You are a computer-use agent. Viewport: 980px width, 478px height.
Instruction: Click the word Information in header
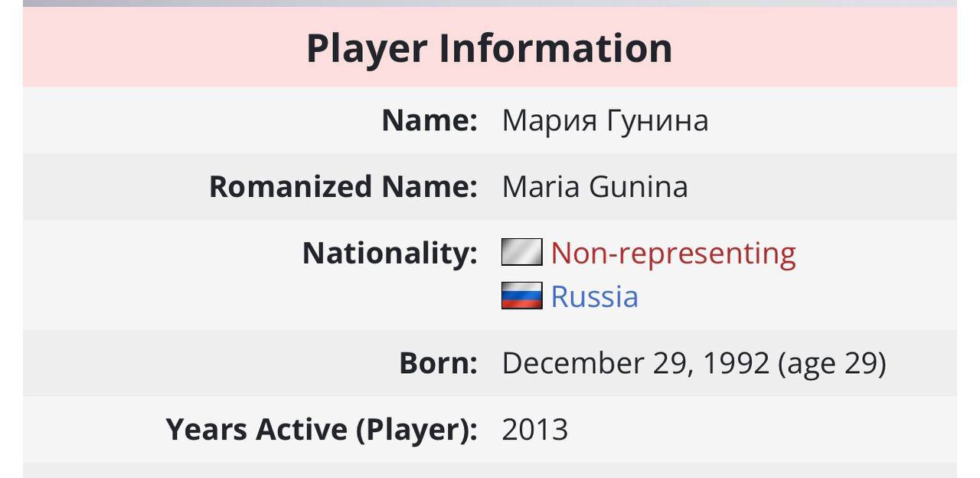coord(556,48)
